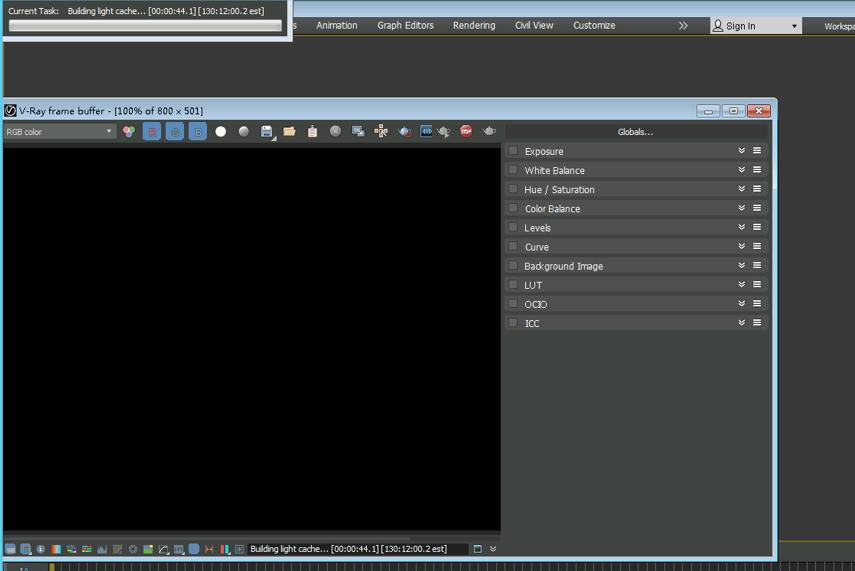Open the RGB color channel dropdown
This screenshot has width=855, height=571.
click(x=59, y=132)
